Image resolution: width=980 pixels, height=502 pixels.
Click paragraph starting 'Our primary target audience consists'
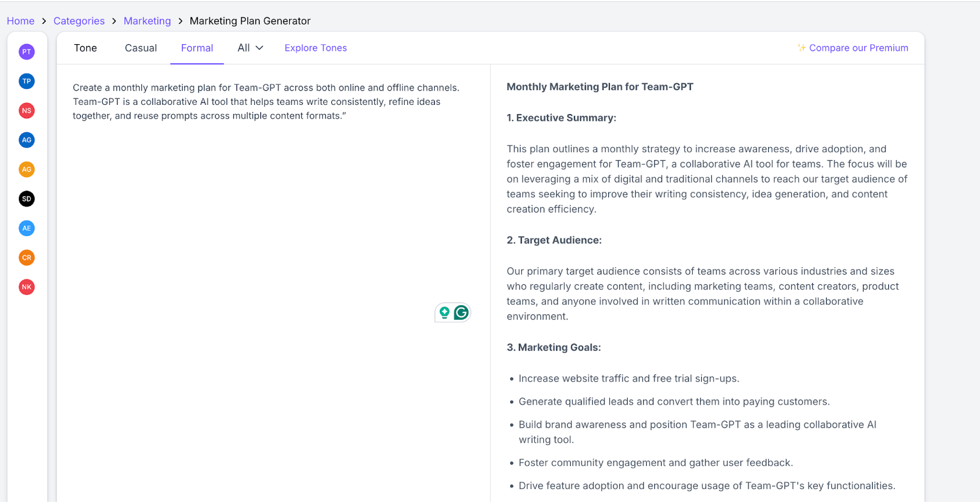tap(703, 294)
